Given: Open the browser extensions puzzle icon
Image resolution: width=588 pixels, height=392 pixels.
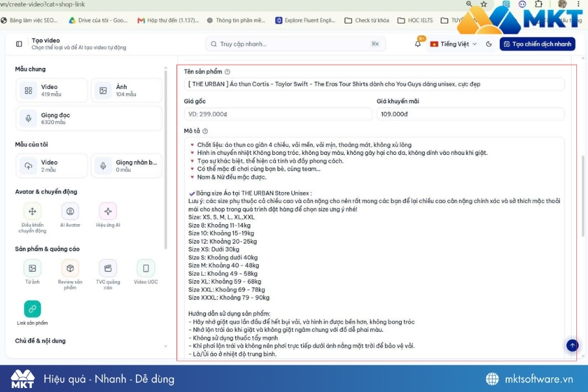Looking at the screenshot, I should coord(538,4).
